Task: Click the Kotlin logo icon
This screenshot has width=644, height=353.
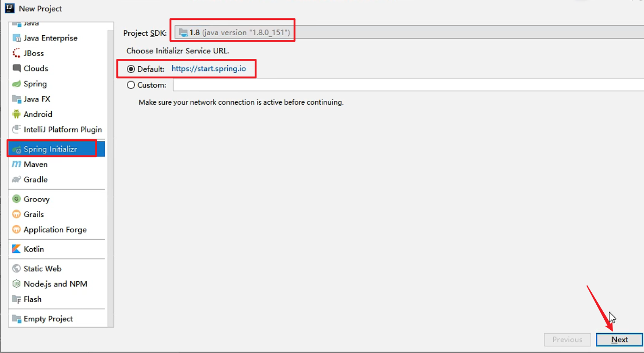Action: (17, 249)
